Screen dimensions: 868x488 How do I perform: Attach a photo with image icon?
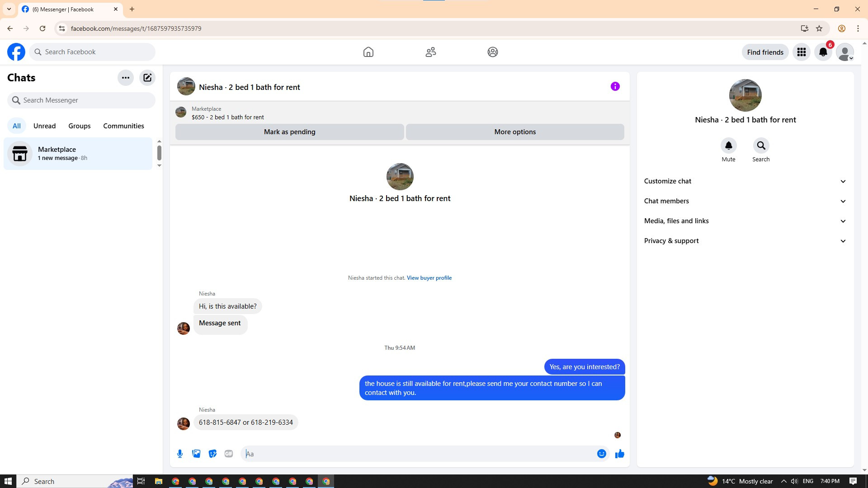pos(196,454)
